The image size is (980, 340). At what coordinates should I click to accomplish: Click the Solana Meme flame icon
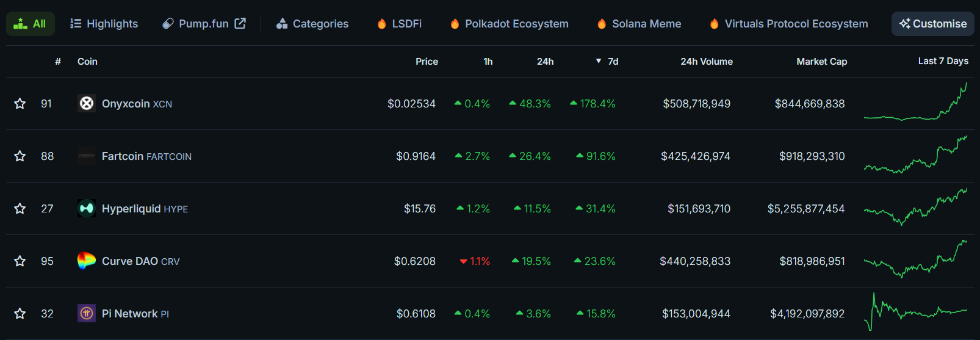[602, 24]
